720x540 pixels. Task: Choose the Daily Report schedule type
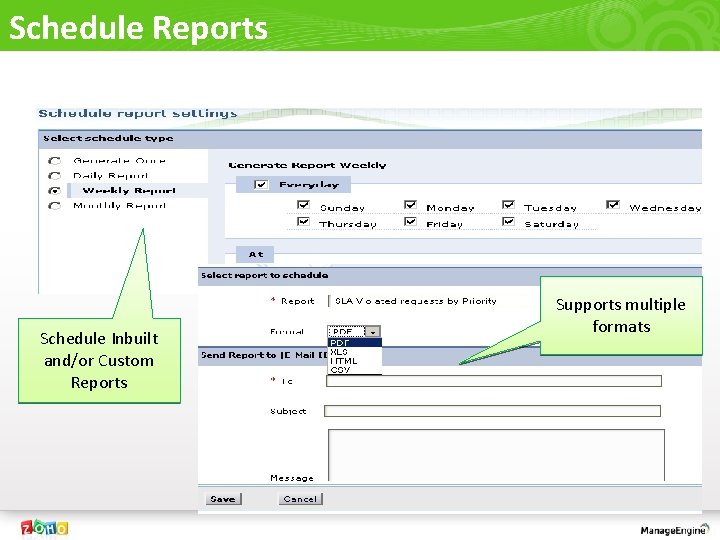click(55, 176)
